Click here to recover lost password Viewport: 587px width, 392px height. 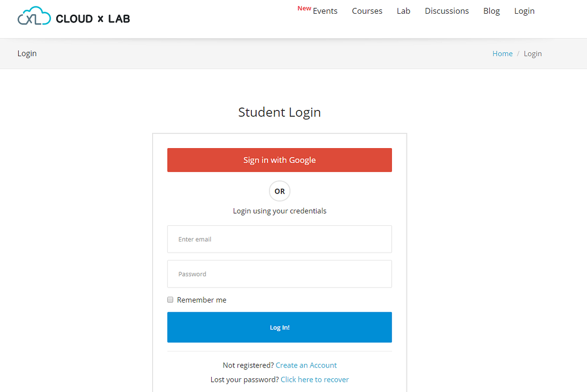[315, 379]
